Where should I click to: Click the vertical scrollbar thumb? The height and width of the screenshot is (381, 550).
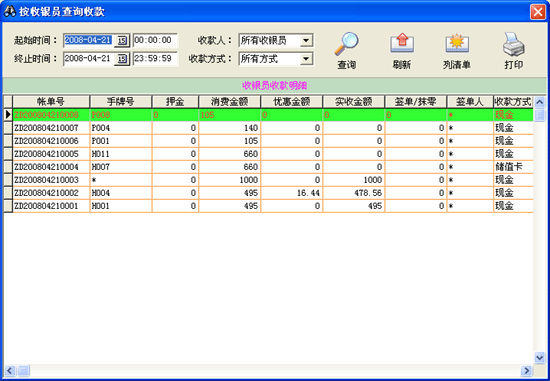539,115
